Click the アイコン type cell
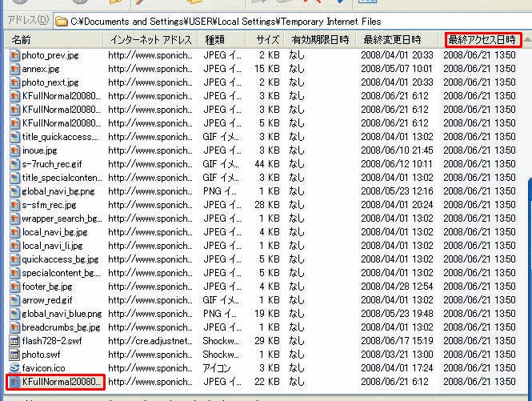Screen dimensions: 532x401 tap(217, 367)
